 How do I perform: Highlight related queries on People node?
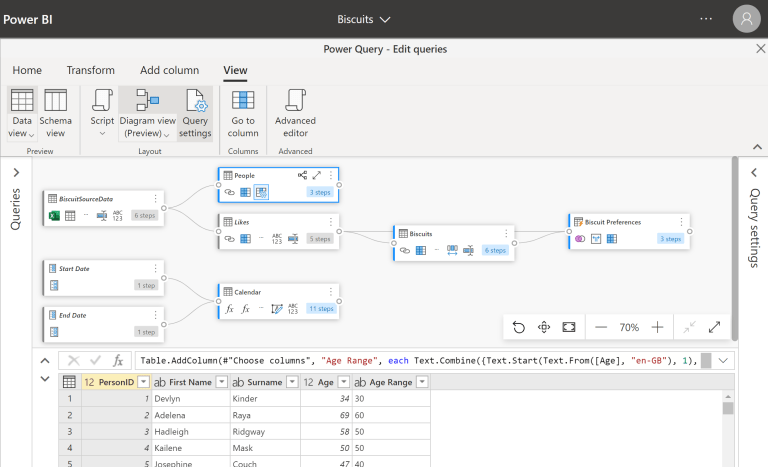coord(303,175)
